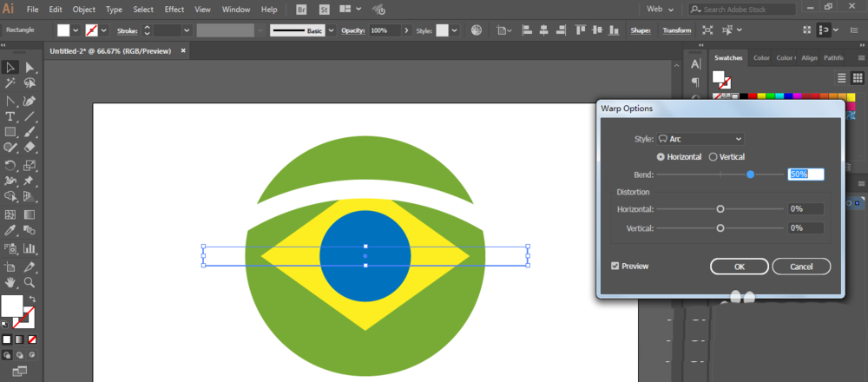Open the File menu
Viewport: 868px width, 382px height.
point(33,10)
